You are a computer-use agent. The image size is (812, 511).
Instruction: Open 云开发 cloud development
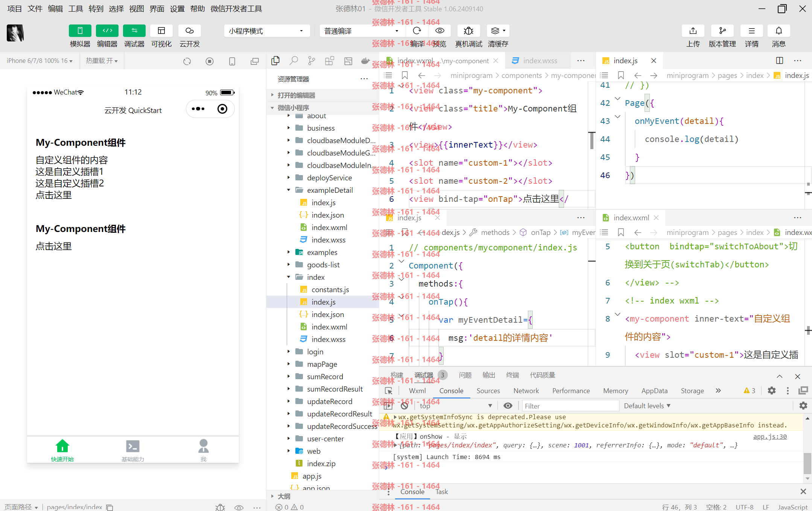click(x=189, y=31)
